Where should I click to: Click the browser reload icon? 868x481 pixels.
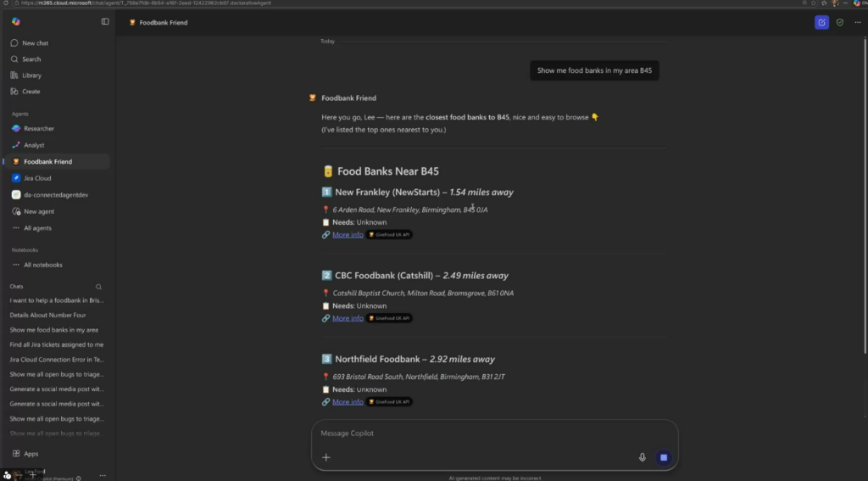[5, 3]
